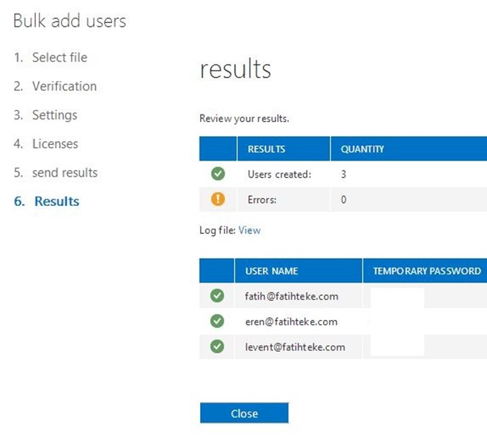Click orange warning icon beside Errors
Image resolution: width=487 pixels, height=448 pixels.
coord(218,199)
